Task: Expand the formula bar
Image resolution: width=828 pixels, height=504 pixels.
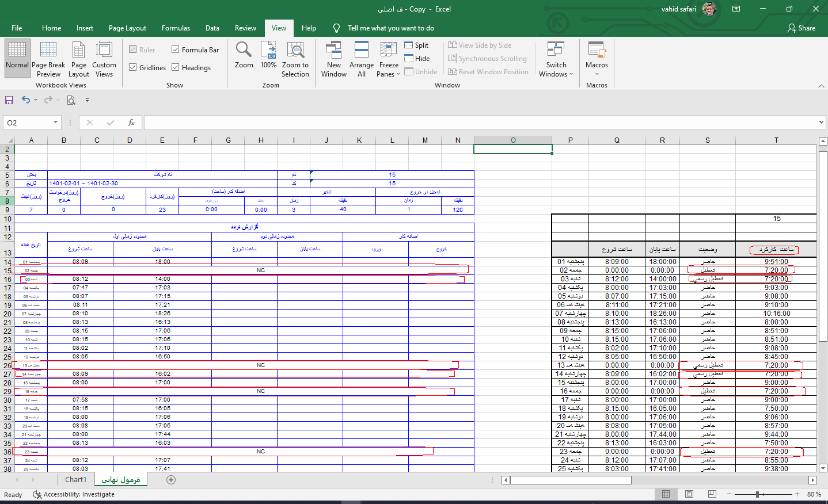Action: [821, 122]
